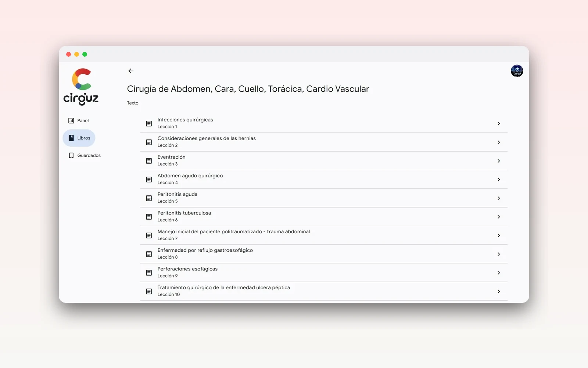Open Abdomen agudo quirúrgico lesson
The image size is (588, 368).
190,176
